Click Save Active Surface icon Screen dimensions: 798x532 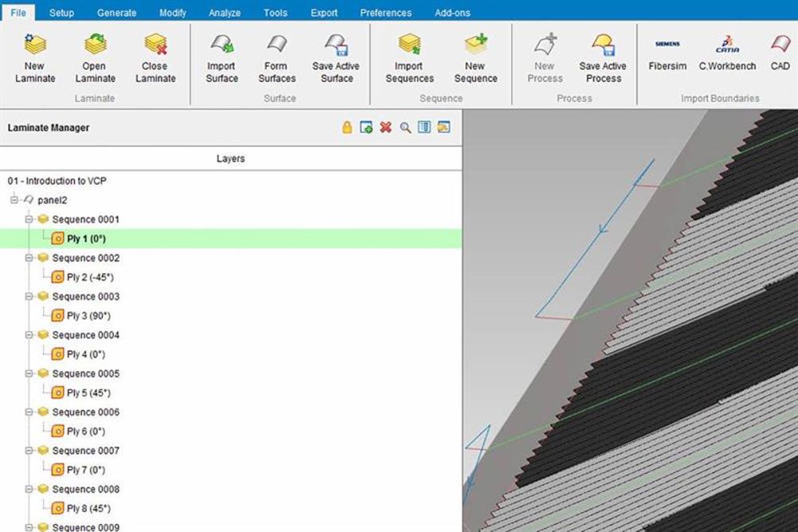[x=336, y=45]
